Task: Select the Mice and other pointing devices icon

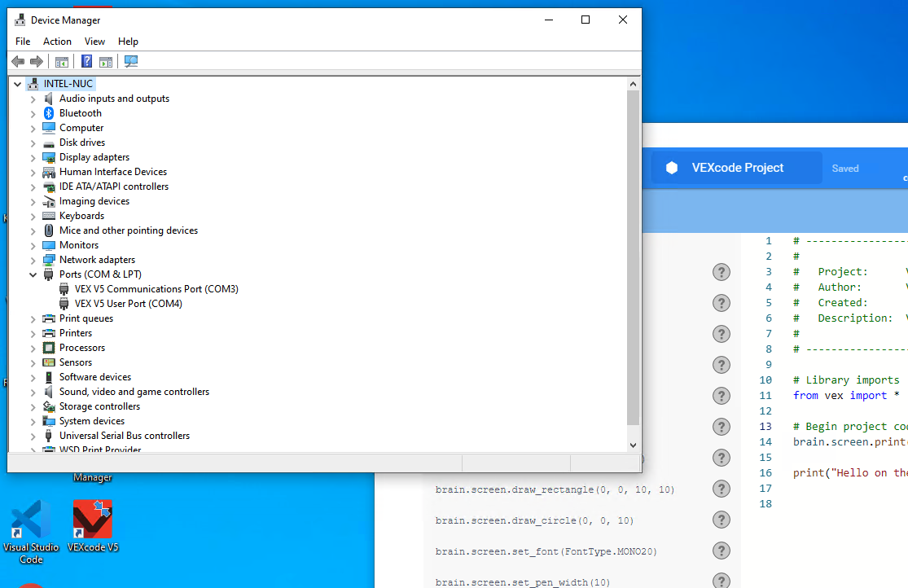Action: pos(49,230)
